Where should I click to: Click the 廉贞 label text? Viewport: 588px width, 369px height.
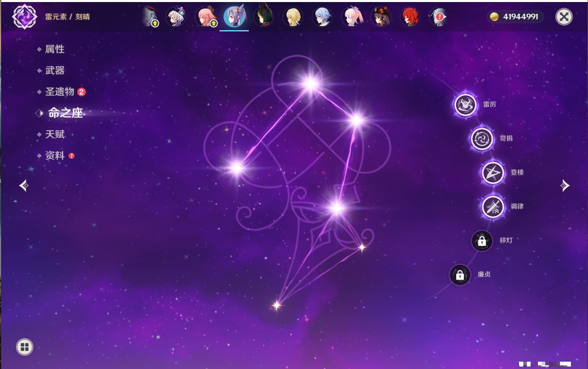(484, 274)
